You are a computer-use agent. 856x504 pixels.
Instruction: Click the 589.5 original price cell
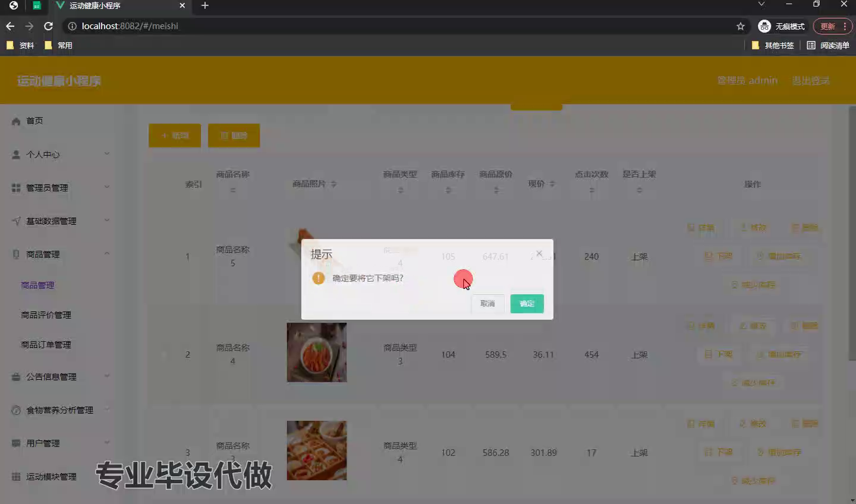(x=496, y=355)
